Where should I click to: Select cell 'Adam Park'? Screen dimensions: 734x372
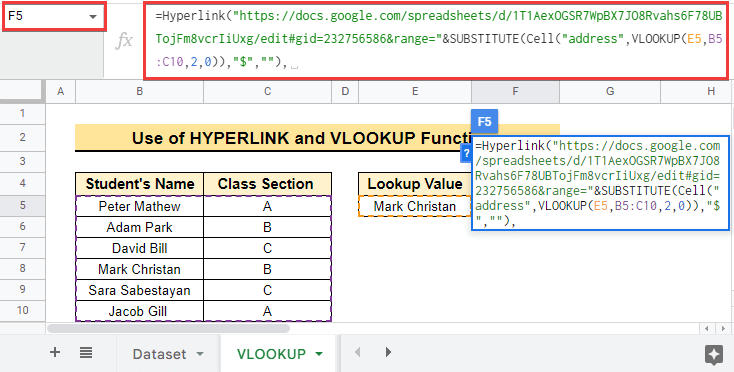click(139, 227)
